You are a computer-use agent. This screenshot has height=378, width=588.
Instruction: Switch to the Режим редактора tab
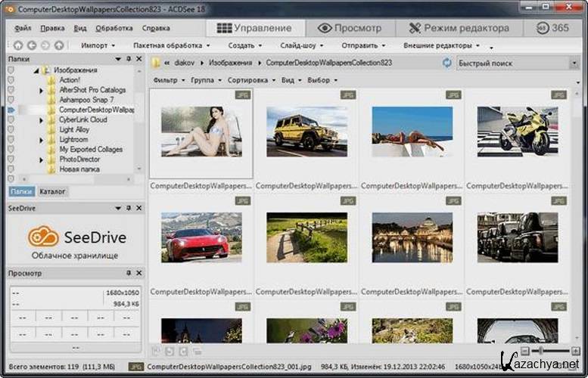(459, 28)
